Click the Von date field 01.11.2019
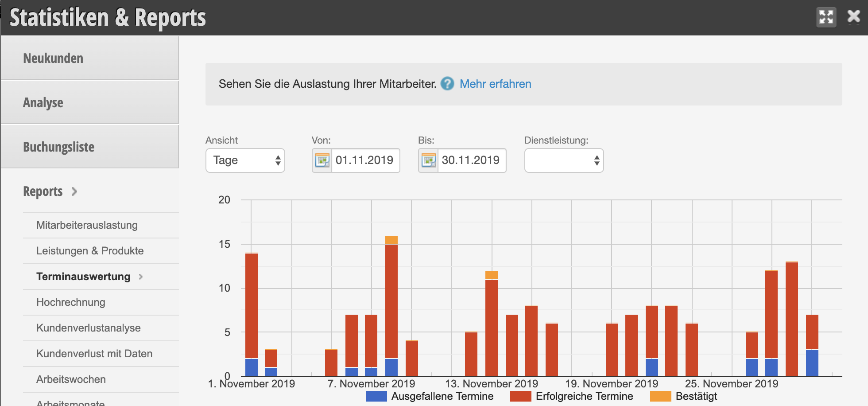 pyautogui.click(x=364, y=160)
